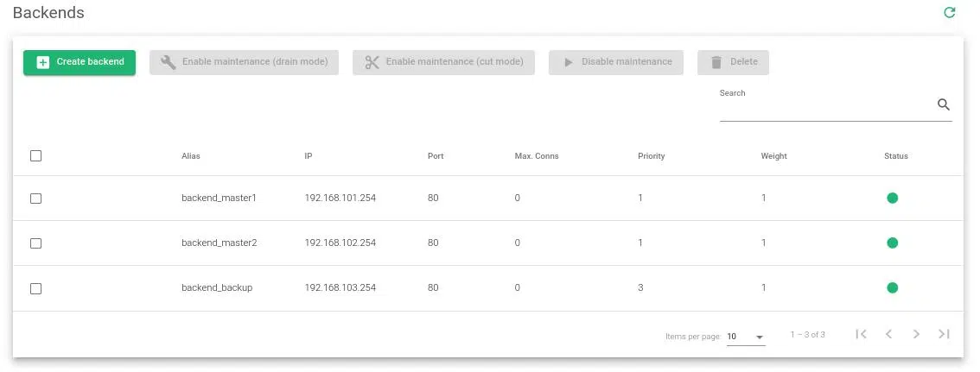
Task: Click green status dot for backend_master1
Action: (892, 199)
